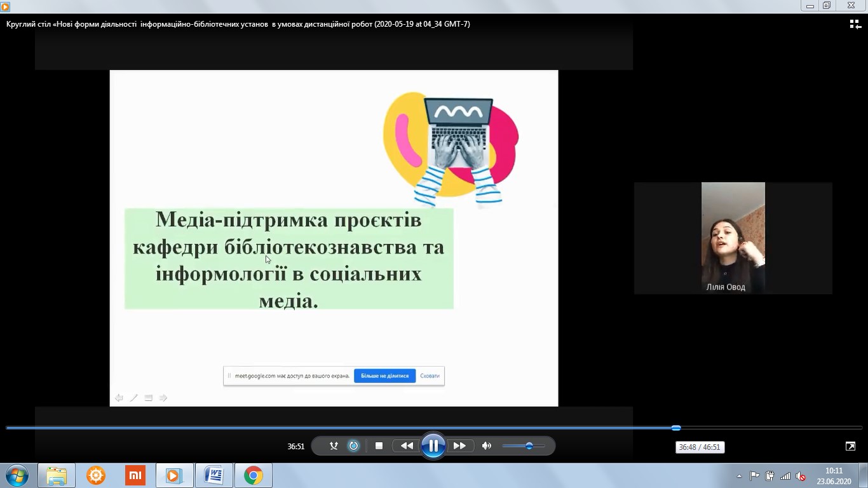
Task: Show hidden system tray icons
Action: pos(739,476)
